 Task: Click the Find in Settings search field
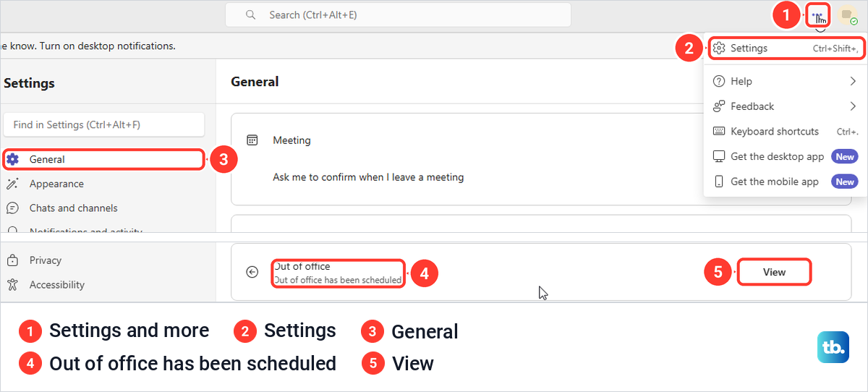(x=104, y=124)
